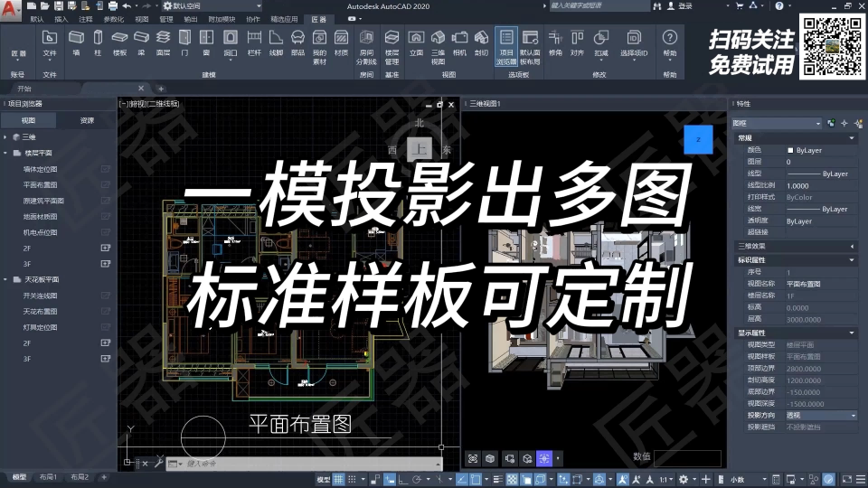Screen dimensions: 868x488
Task: Switch to the 开始 document tab
Action: click(24, 89)
